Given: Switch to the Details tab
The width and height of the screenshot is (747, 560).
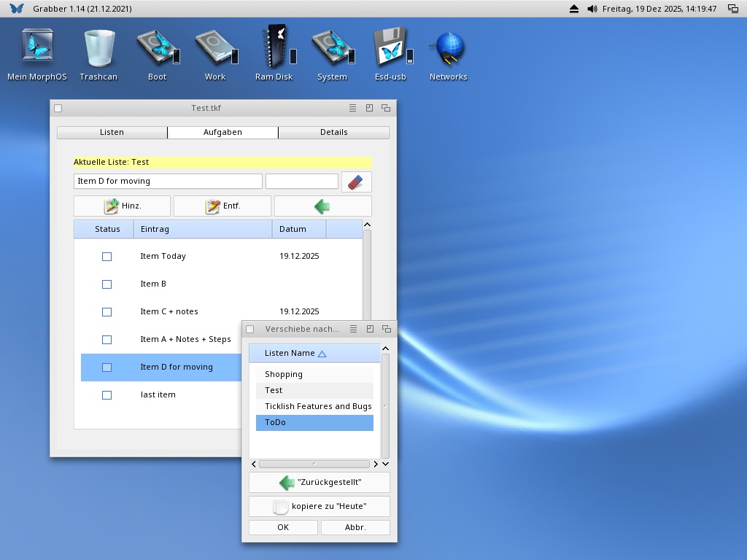Looking at the screenshot, I should click(333, 133).
